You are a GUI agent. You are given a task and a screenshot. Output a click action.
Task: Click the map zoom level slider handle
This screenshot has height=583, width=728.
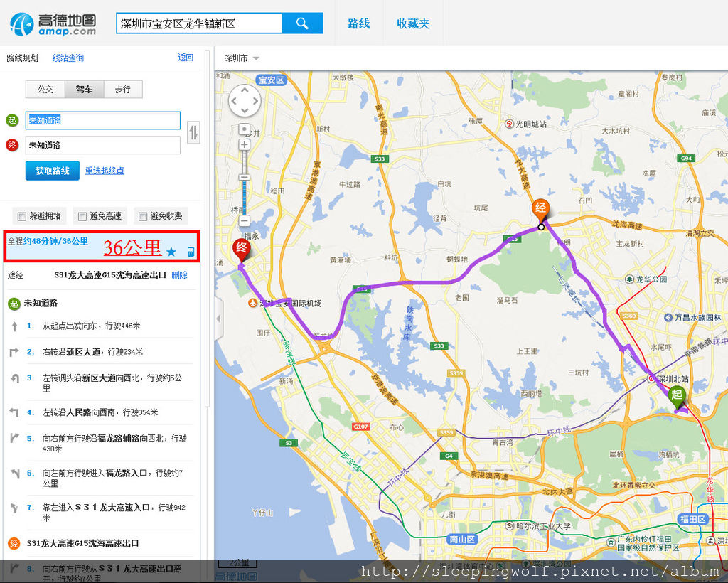click(x=245, y=177)
